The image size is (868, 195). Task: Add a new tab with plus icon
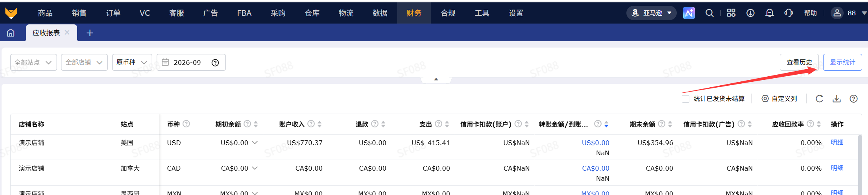click(x=90, y=33)
